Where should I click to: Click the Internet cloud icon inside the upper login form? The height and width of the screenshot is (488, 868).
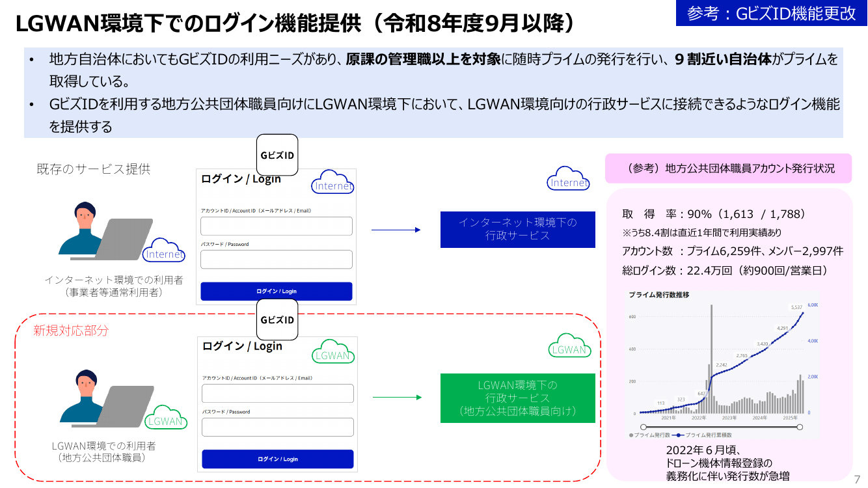pyautogui.click(x=333, y=182)
